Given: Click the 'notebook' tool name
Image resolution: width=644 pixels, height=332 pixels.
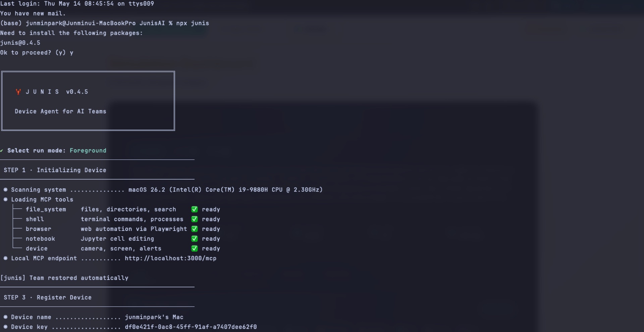Looking at the screenshot, I should 40,239.
